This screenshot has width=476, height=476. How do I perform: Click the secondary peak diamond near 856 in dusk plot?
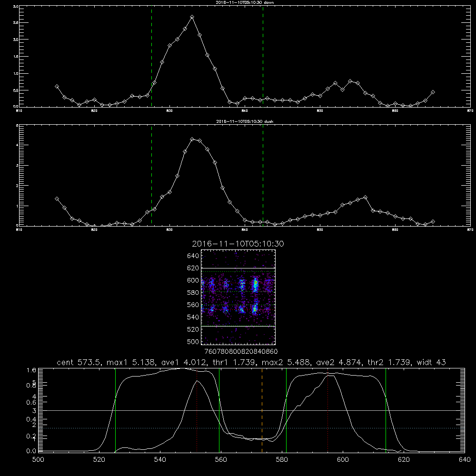click(x=365, y=198)
